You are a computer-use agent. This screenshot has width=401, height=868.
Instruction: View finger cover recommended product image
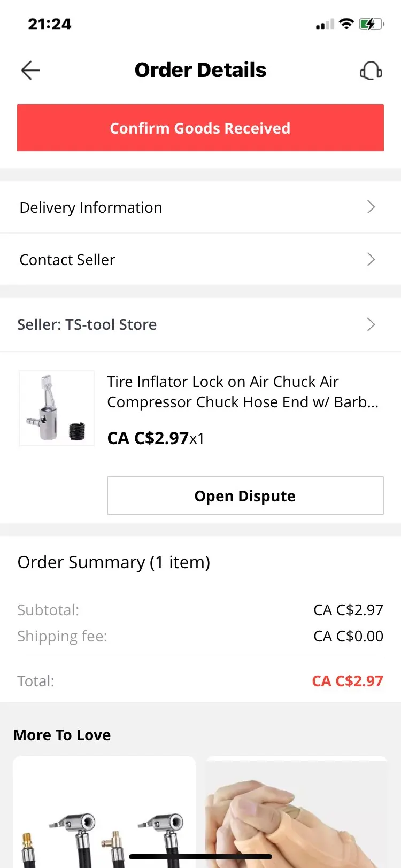click(x=297, y=812)
